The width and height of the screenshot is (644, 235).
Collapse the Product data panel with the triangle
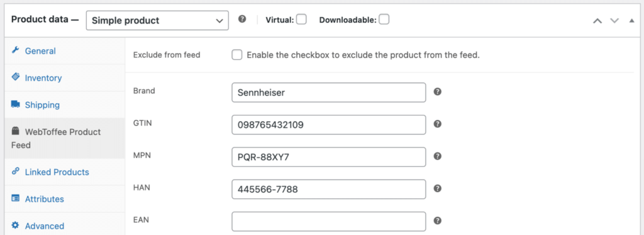631,20
